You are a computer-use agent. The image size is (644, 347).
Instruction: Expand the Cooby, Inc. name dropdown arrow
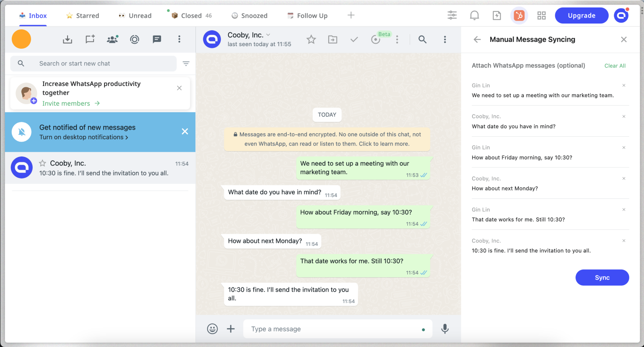click(x=268, y=35)
